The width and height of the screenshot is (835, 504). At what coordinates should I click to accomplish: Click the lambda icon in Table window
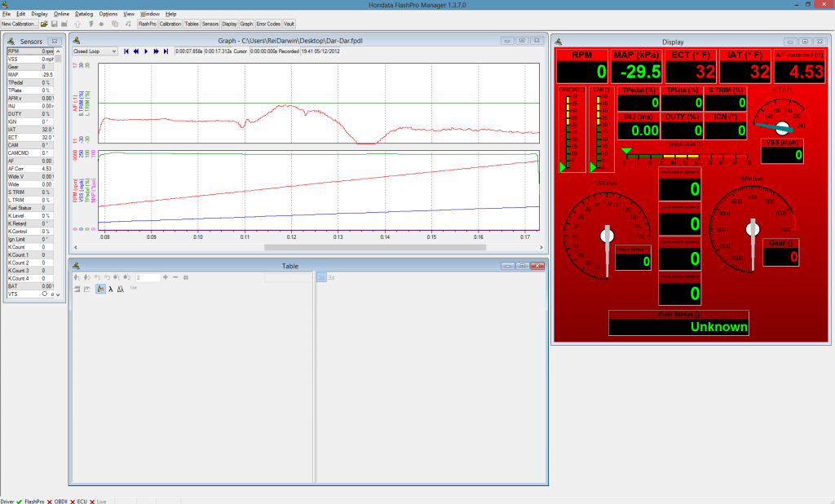click(111, 289)
